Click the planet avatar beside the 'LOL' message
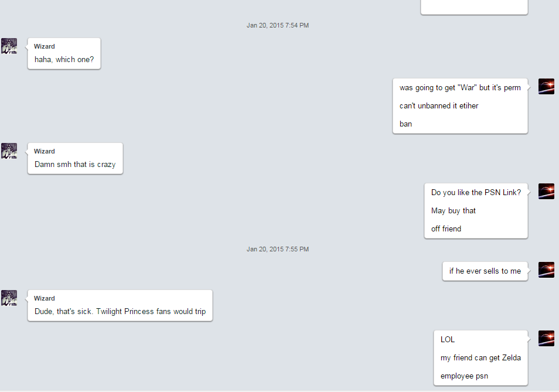Viewport: 559px width, 392px height. (546, 338)
